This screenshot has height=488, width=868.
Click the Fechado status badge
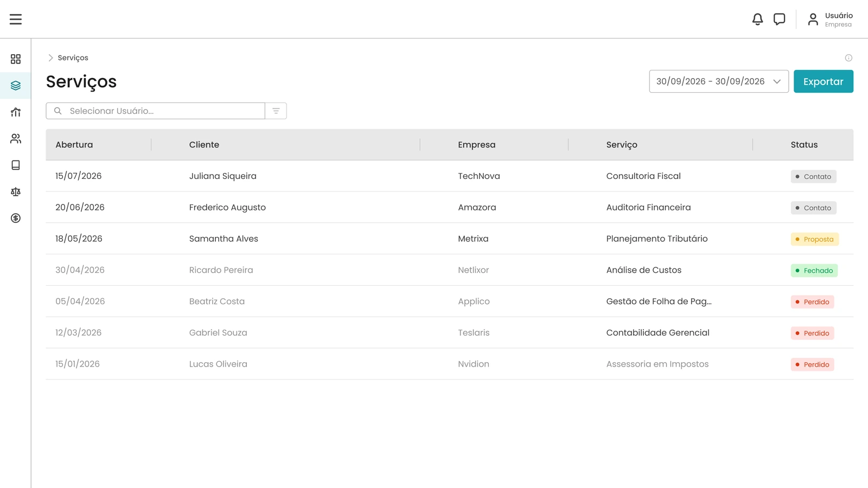coord(814,271)
